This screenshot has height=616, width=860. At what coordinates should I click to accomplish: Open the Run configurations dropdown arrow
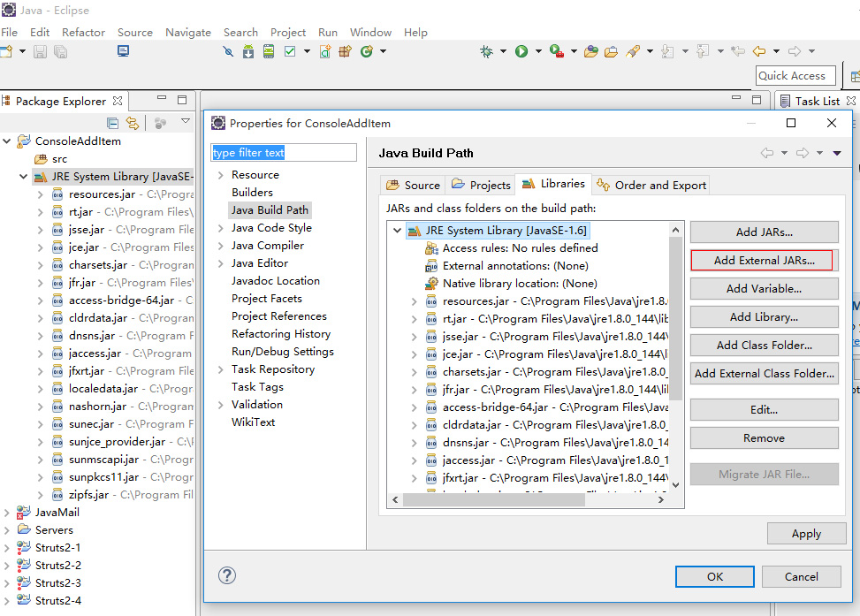tap(538, 51)
